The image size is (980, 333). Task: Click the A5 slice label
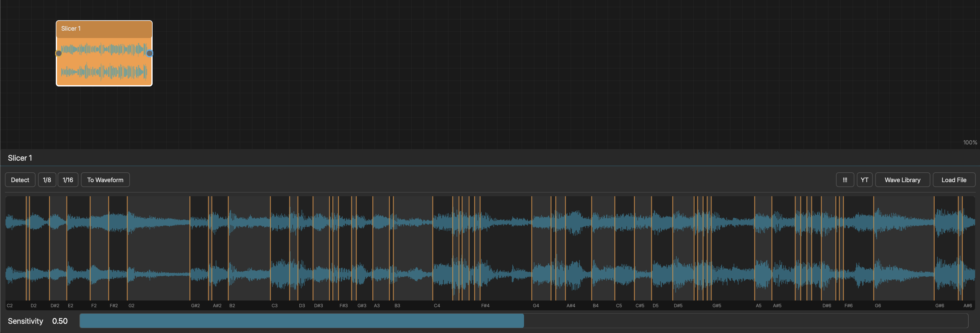point(758,306)
